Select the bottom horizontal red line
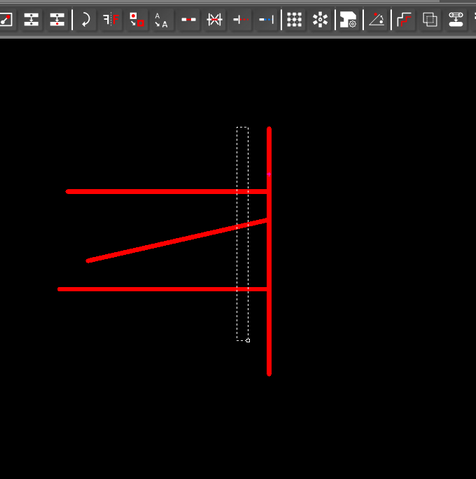476x479 pixels. (163, 289)
